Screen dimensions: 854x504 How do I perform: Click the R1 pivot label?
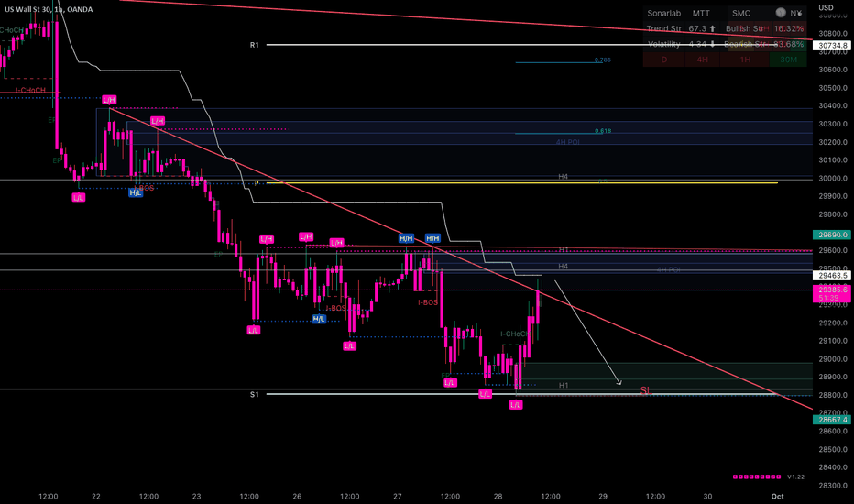click(x=255, y=45)
